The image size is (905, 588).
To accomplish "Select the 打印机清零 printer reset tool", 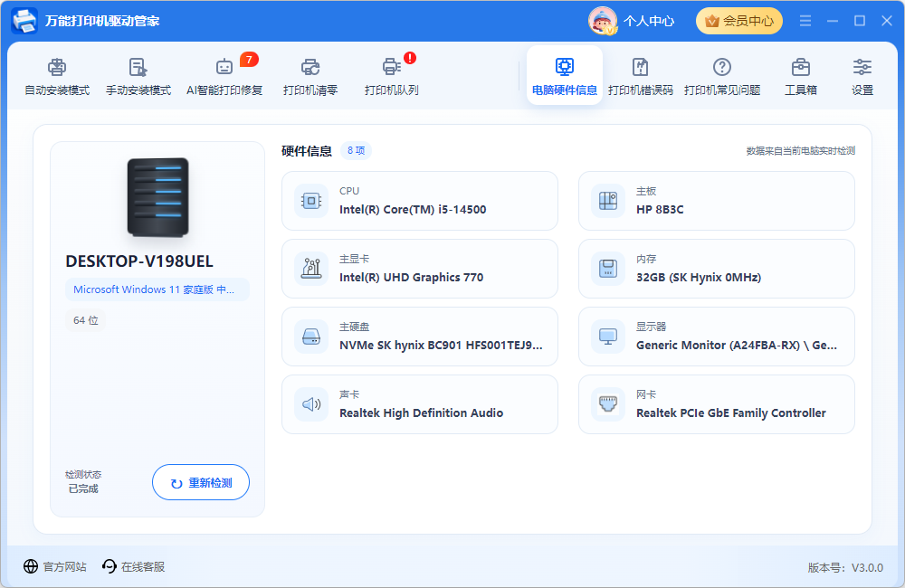I will click(x=310, y=76).
